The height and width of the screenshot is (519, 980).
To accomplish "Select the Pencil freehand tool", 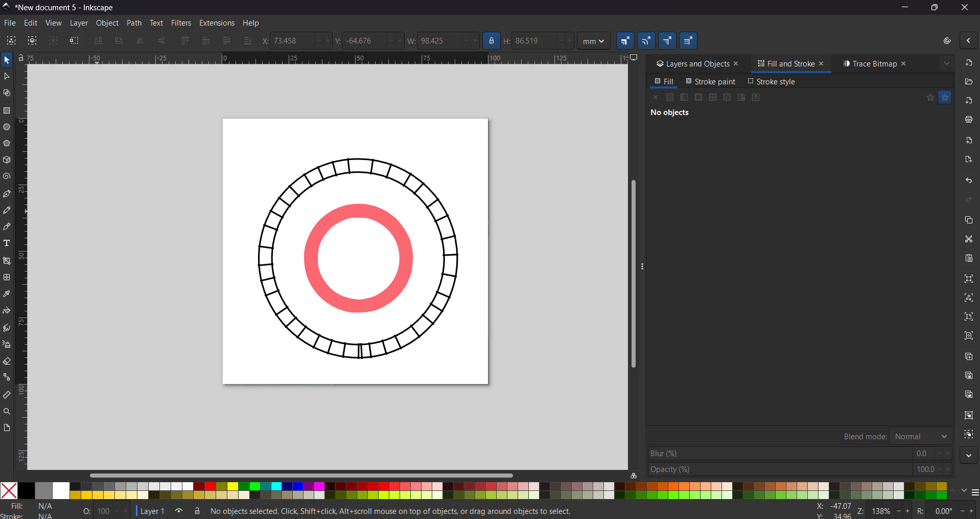I will click(x=7, y=210).
